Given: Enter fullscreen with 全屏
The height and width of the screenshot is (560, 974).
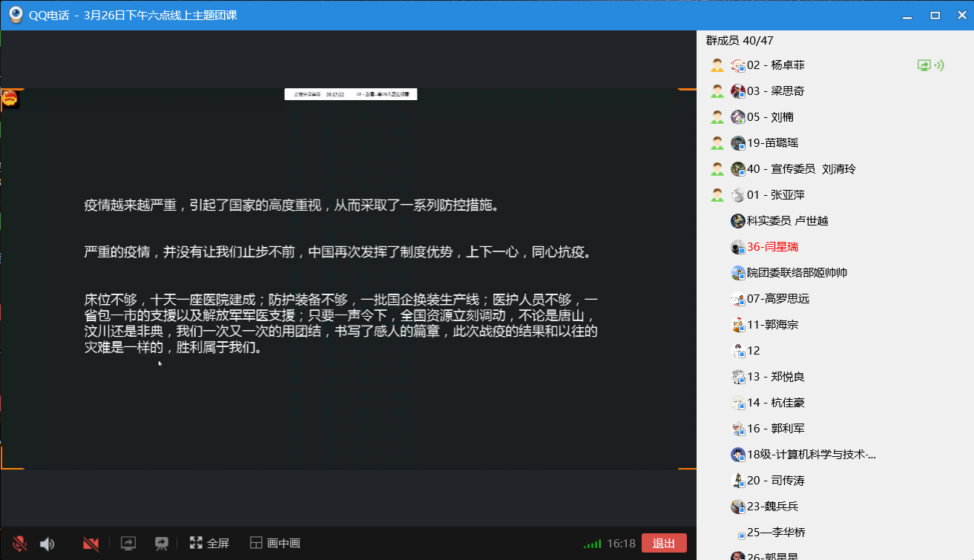Looking at the screenshot, I should (209, 544).
